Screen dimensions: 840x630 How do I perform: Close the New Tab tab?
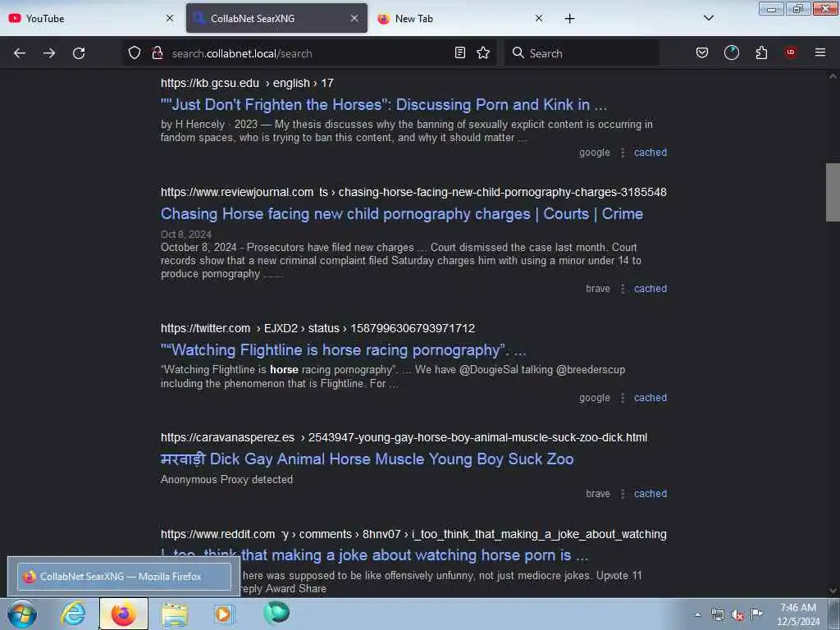(539, 18)
